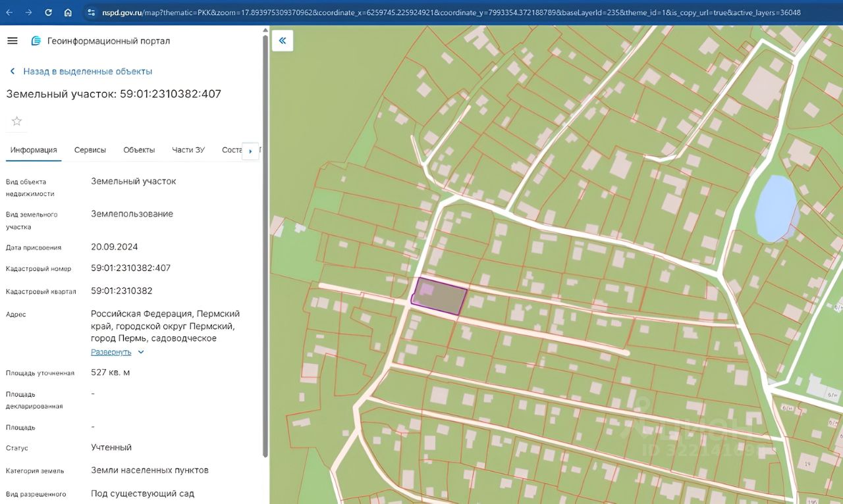The image size is (843, 504).
Task: Click the URL address bar
Action: click(x=448, y=13)
